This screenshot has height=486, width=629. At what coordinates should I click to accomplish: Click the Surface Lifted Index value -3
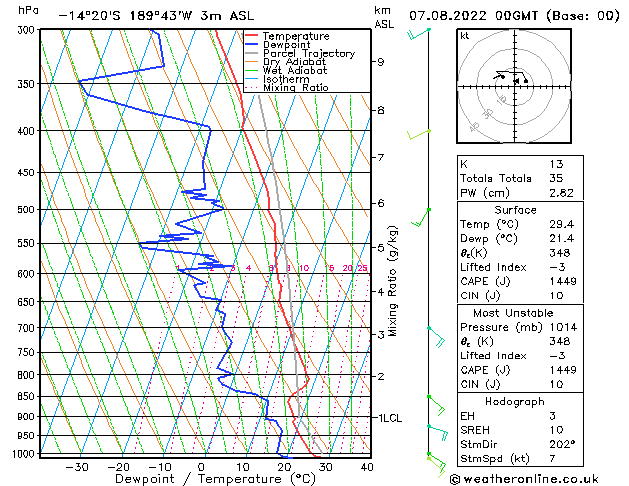pyautogui.click(x=557, y=267)
